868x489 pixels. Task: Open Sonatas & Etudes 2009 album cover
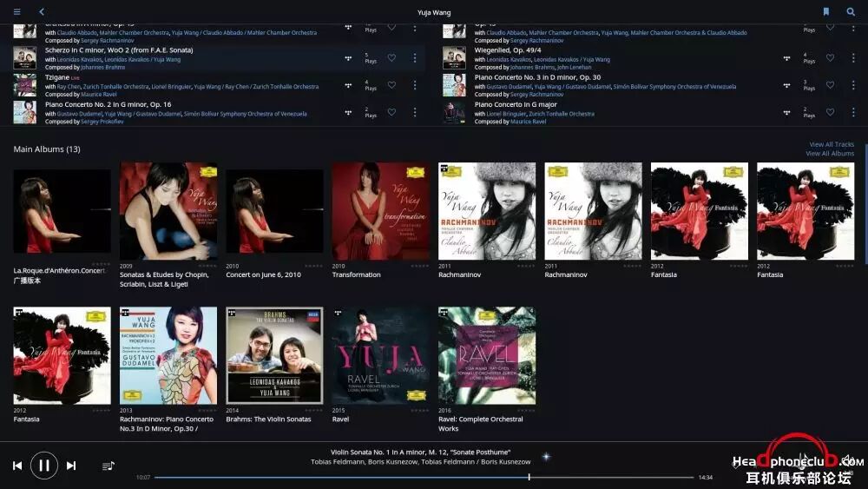[x=168, y=211]
